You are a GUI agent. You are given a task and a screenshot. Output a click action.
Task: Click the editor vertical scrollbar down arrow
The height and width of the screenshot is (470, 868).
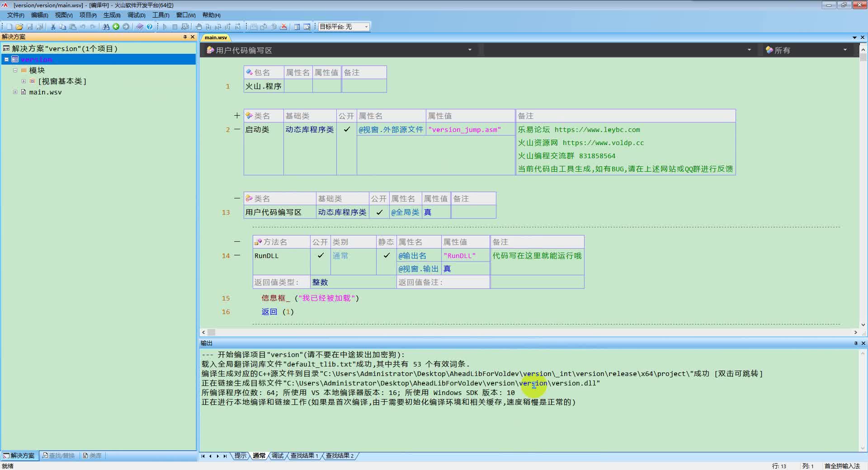point(863,324)
